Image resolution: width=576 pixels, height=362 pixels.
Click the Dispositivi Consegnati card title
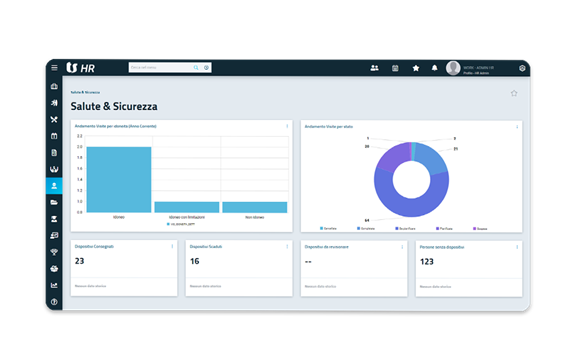pos(94,246)
